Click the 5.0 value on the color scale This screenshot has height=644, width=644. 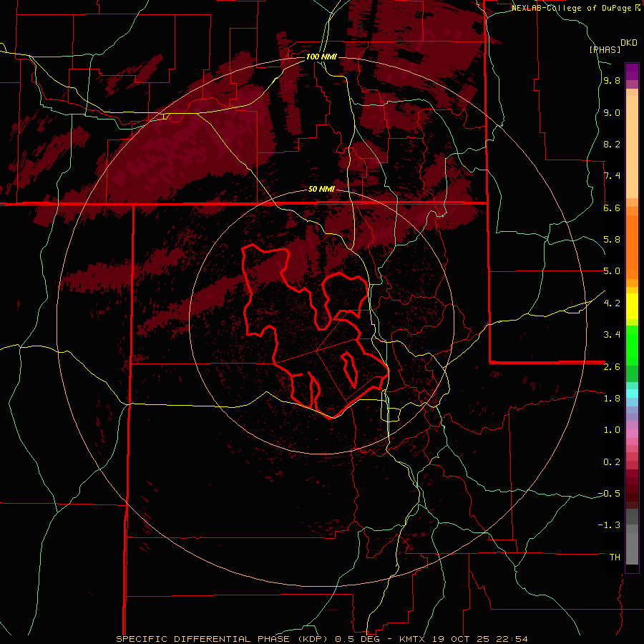[612, 271]
